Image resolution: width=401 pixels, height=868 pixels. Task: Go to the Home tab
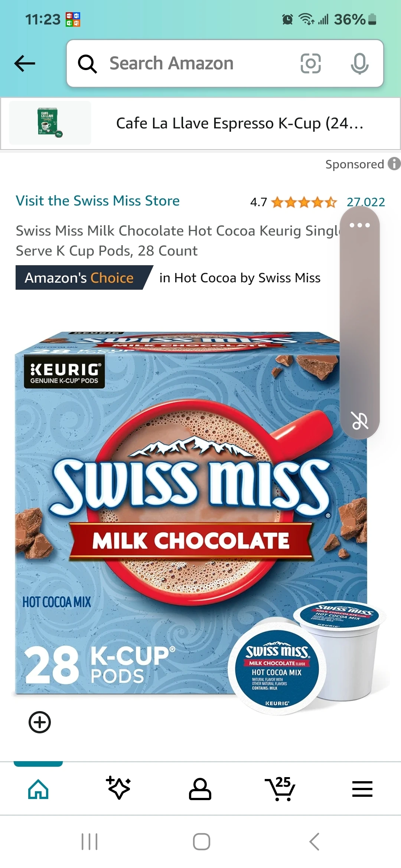point(38,789)
